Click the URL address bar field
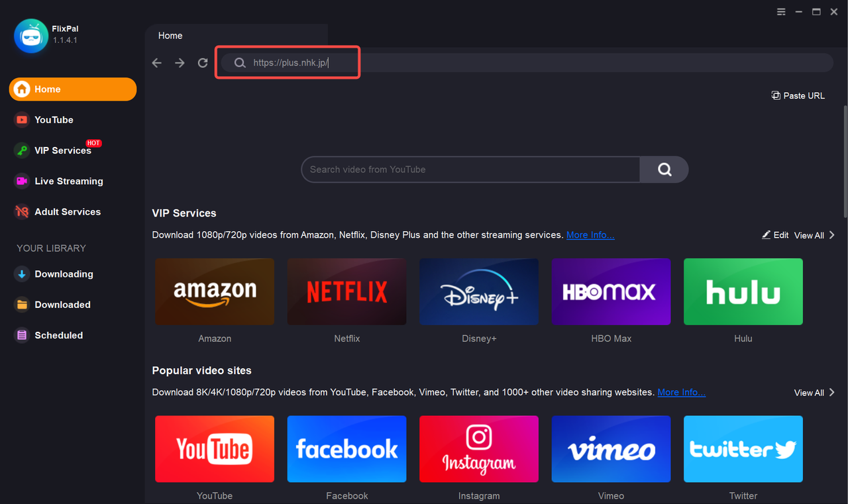 530,63
